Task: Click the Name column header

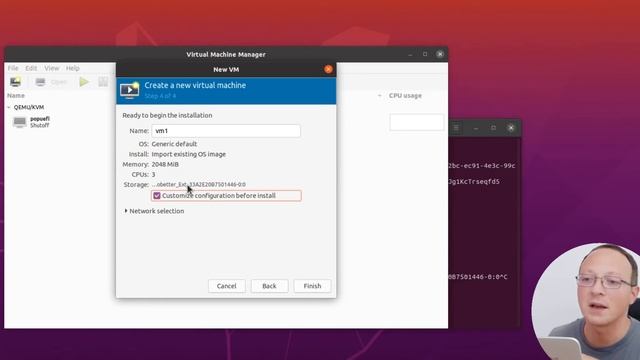Action: click(x=16, y=96)
